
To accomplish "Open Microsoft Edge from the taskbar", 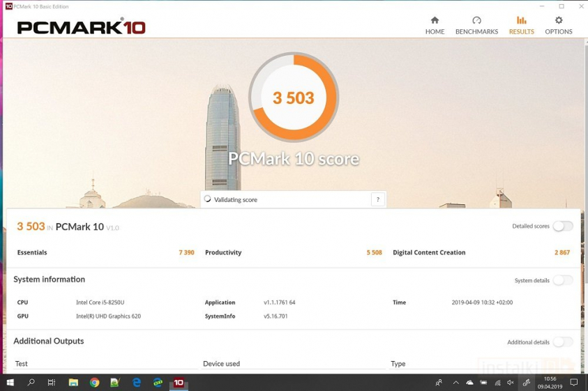I will (x=137, y=383).
